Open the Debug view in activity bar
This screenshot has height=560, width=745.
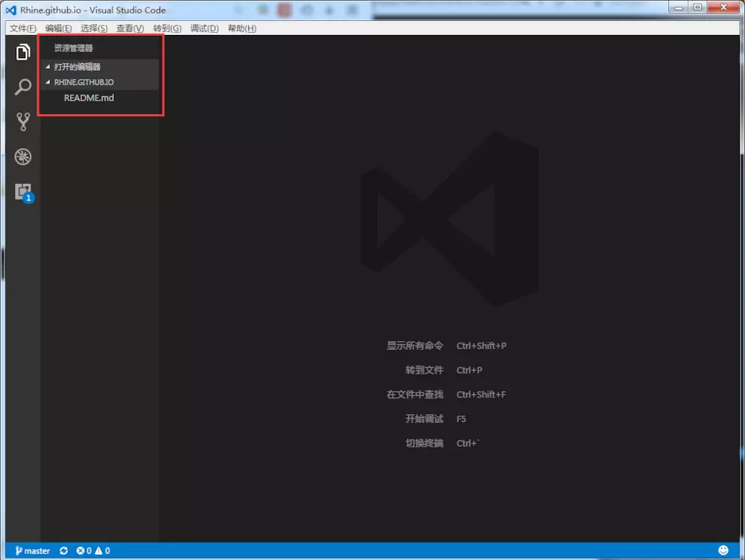click(x=23, y=156)
